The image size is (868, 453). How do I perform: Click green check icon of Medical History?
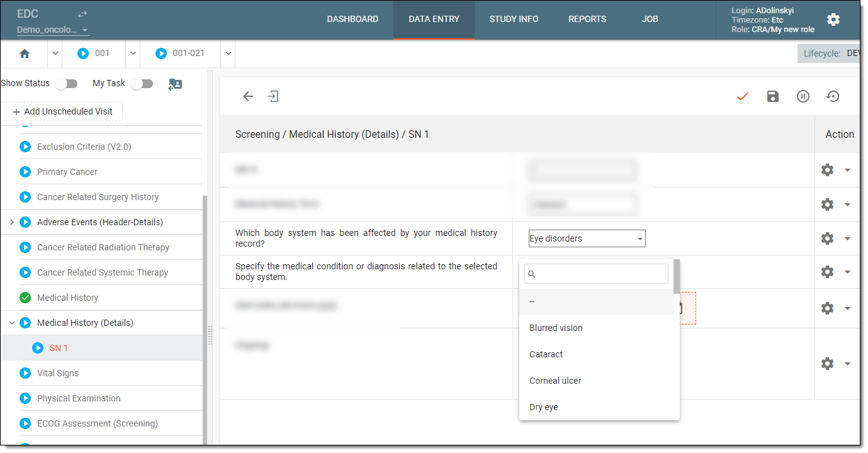pos(25,298)
